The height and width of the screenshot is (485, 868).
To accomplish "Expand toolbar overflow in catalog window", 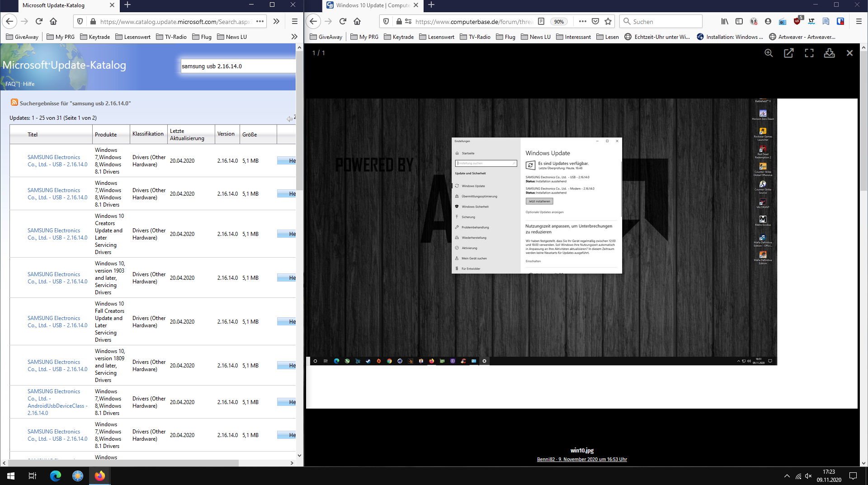I will click(276, 21).
